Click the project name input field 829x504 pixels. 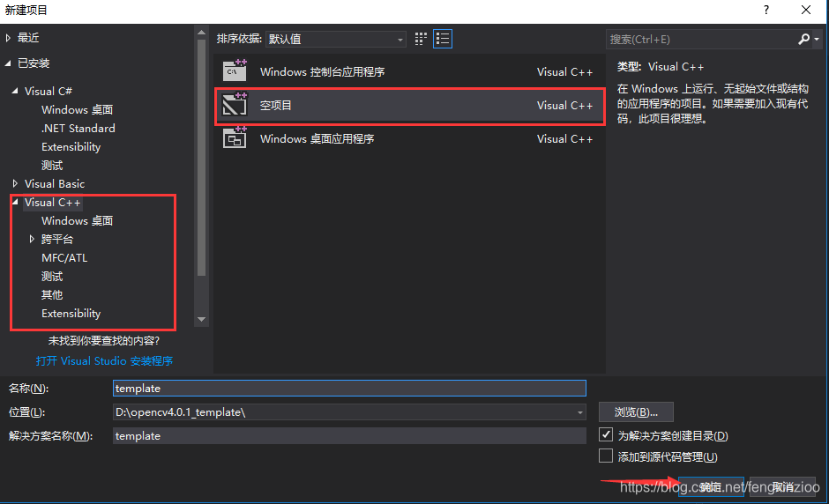tap(349, 389)
